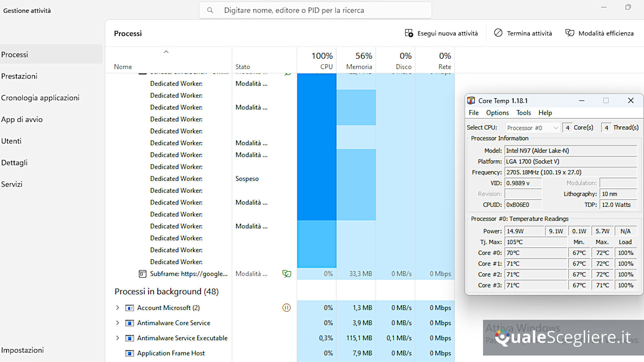Click the Modalità efficienza leaf icon
644x362 pixels.
(570, 33)
